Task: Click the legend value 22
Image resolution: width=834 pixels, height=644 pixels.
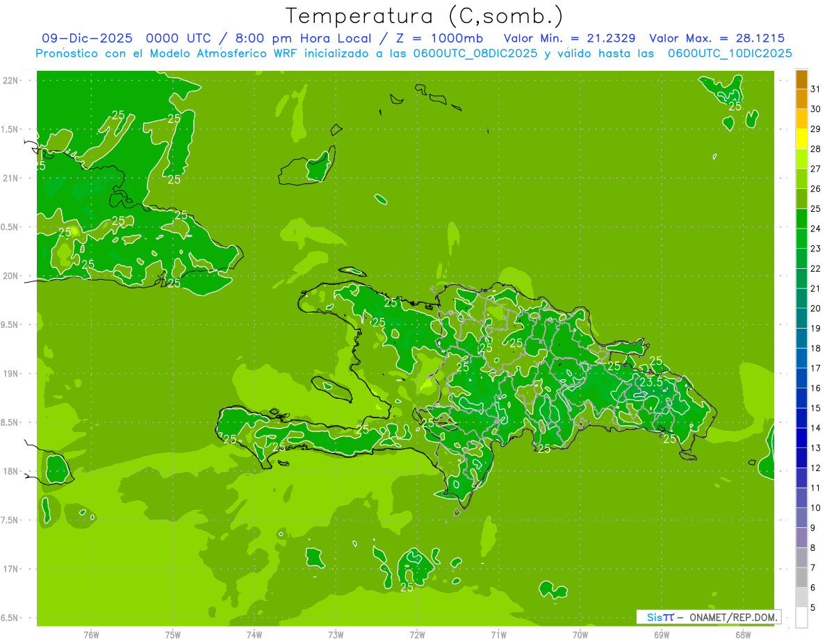Action: [x=815, y=268]
